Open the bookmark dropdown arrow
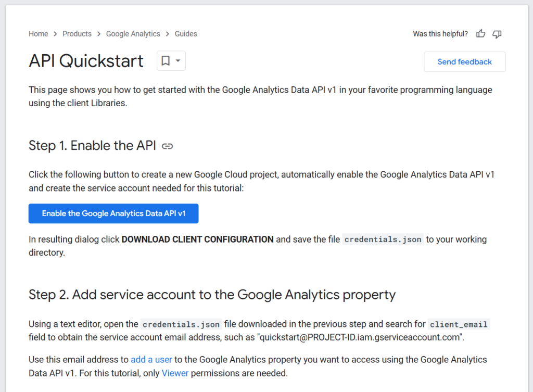 [178, 61]
